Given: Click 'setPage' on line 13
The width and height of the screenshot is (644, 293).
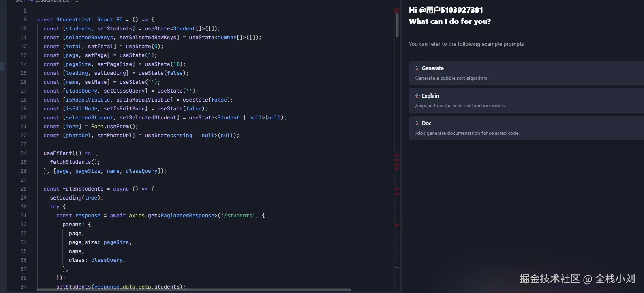Looking at the screenshot, I should click(96, 55).
